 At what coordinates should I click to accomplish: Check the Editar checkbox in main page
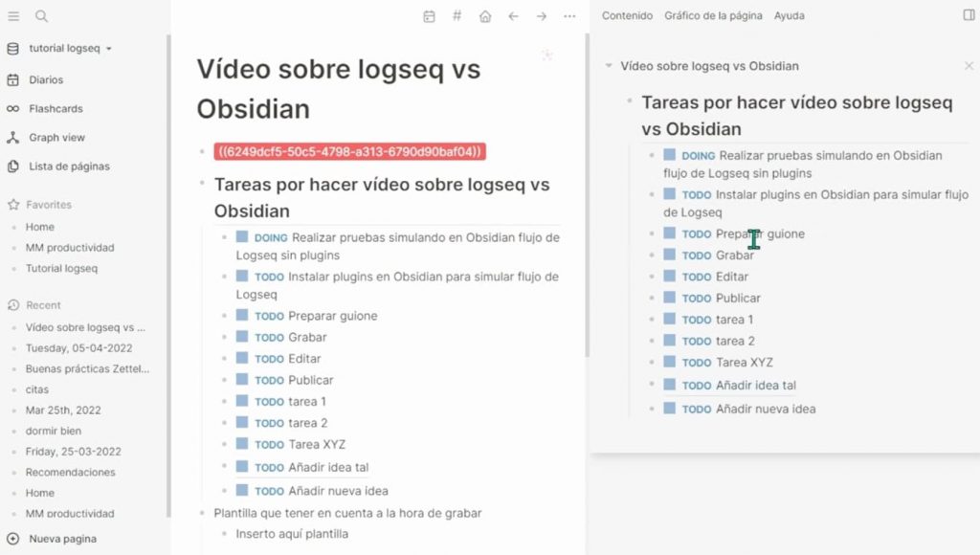(242, 358)
